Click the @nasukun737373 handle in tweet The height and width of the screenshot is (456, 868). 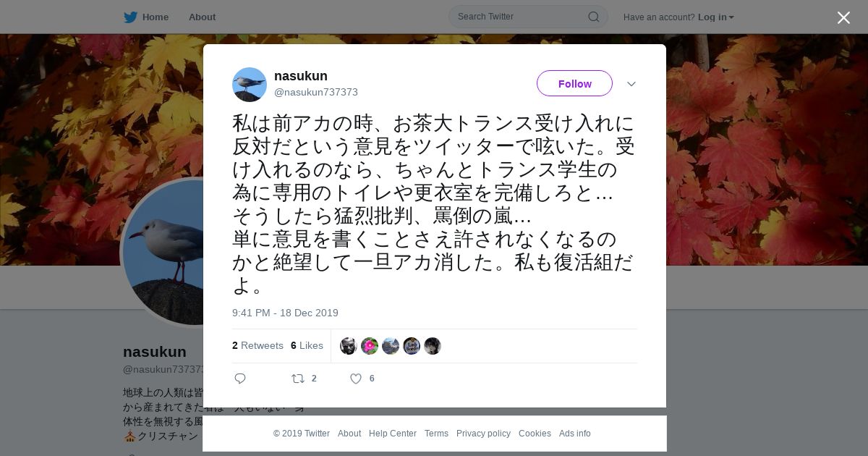click(x=316, y=92)
